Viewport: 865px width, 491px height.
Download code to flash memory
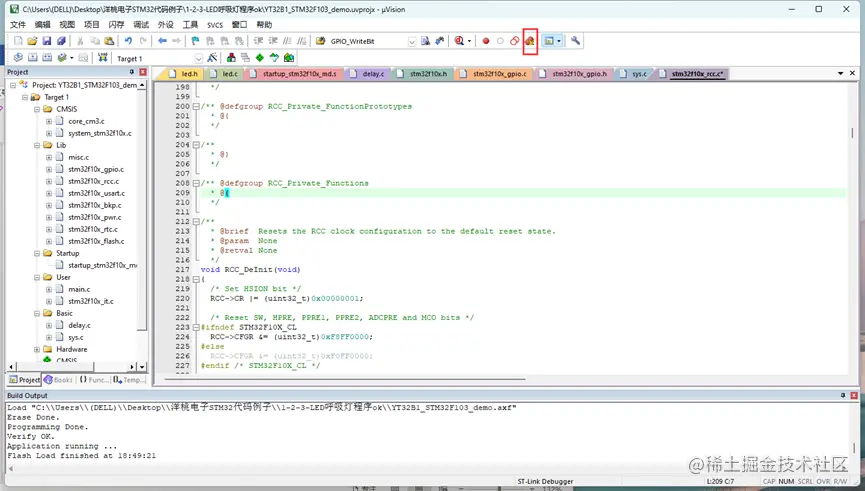click(103, 57)
